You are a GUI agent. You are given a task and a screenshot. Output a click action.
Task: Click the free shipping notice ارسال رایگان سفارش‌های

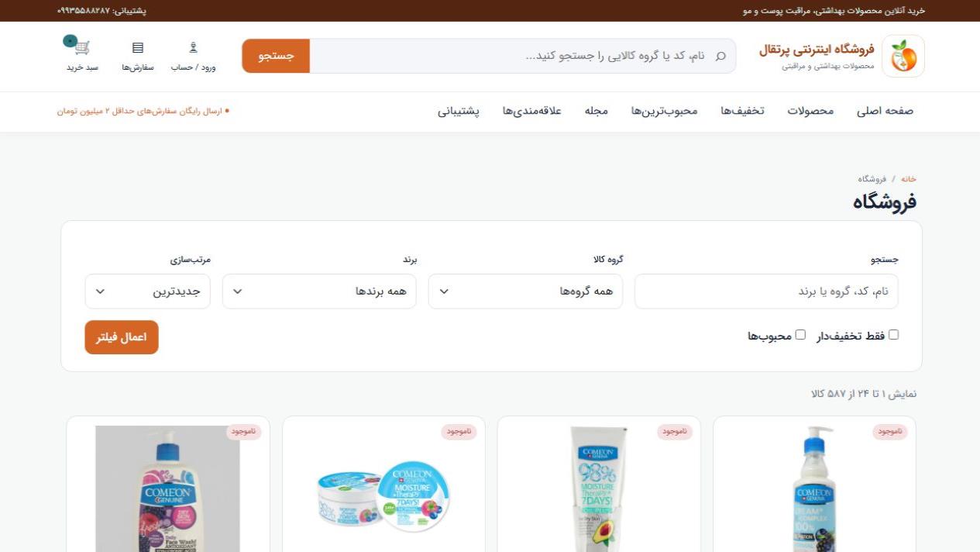(143, 111)
